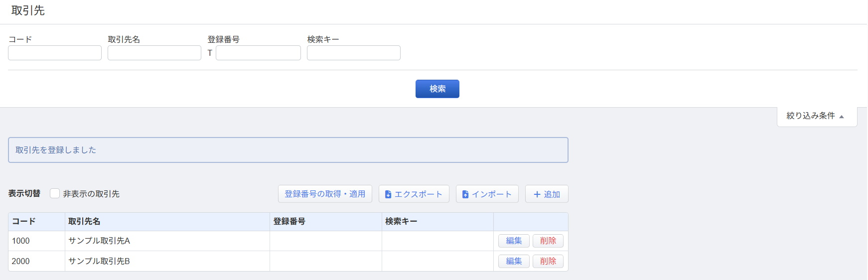This screenshot has width=868, height=280.
Task: Click the Export file icon
Action: pyautogui.click(x=388, y=194)
